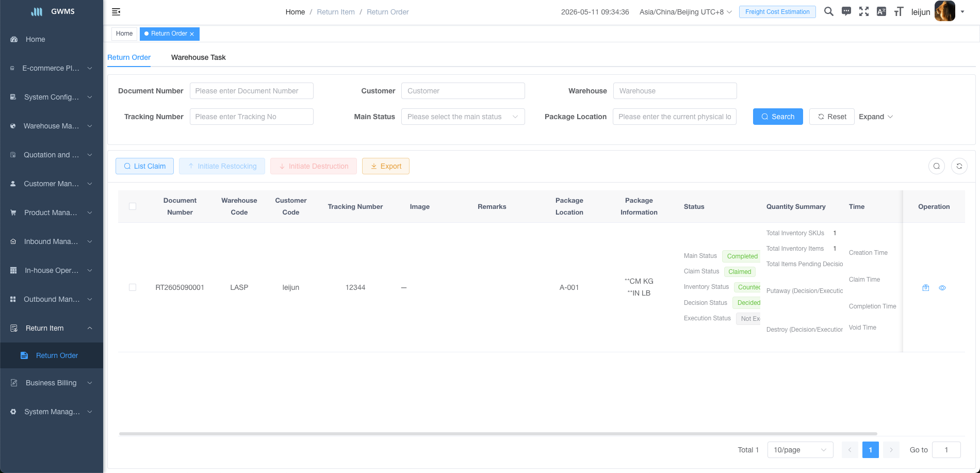This screenshot has height=473, width=980.
Task: Expand Quotation sidebar menu
Action: (x=52, y=155)
